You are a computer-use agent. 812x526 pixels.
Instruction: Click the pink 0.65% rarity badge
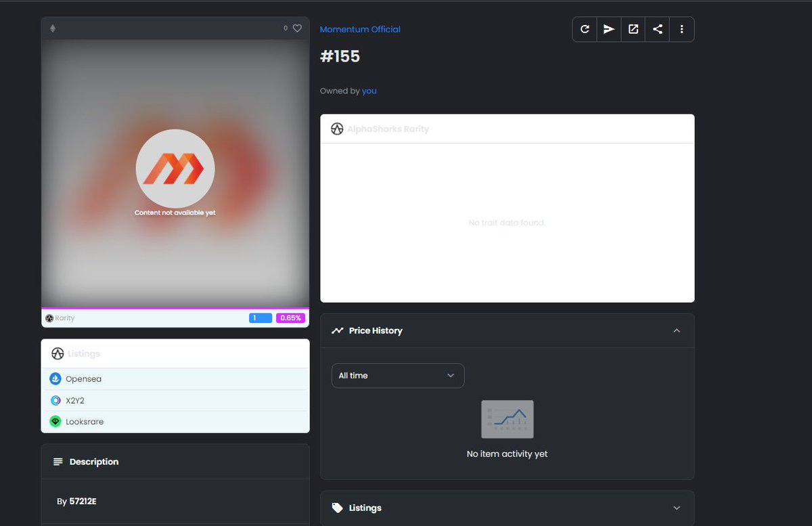pyautogui.click(x=290, y=318)
